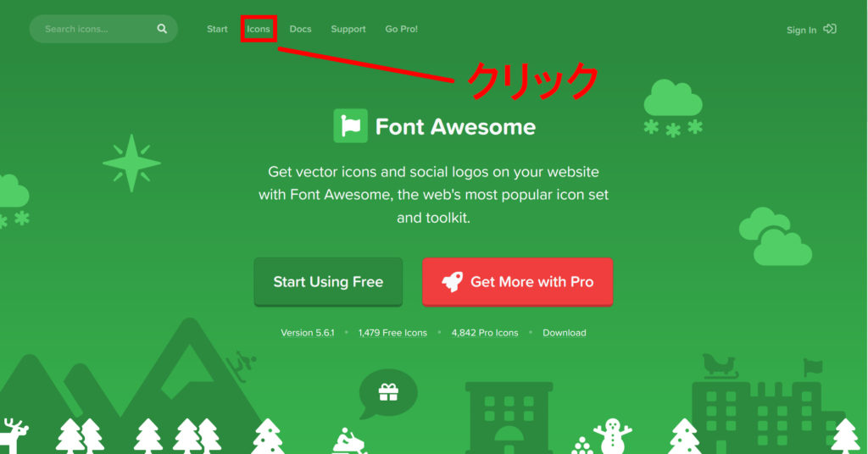Click the Font Awesome flag logo
This screenshot has height=454, width=868.
[x=350, y=126]
